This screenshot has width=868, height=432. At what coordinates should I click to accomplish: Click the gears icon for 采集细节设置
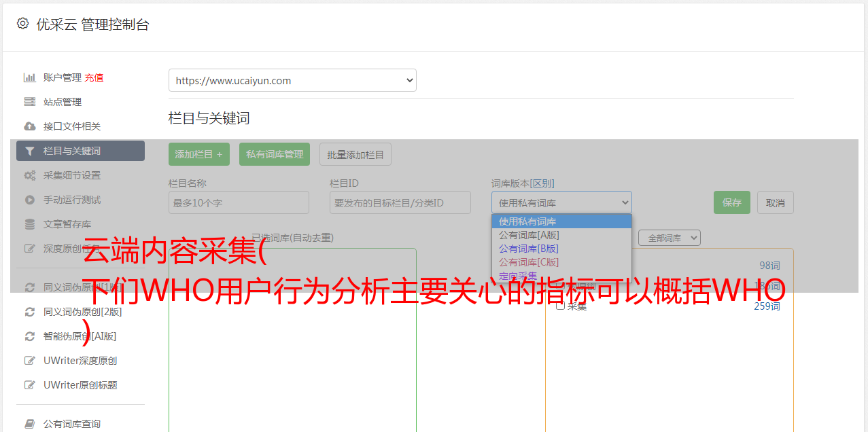point(30,175)
